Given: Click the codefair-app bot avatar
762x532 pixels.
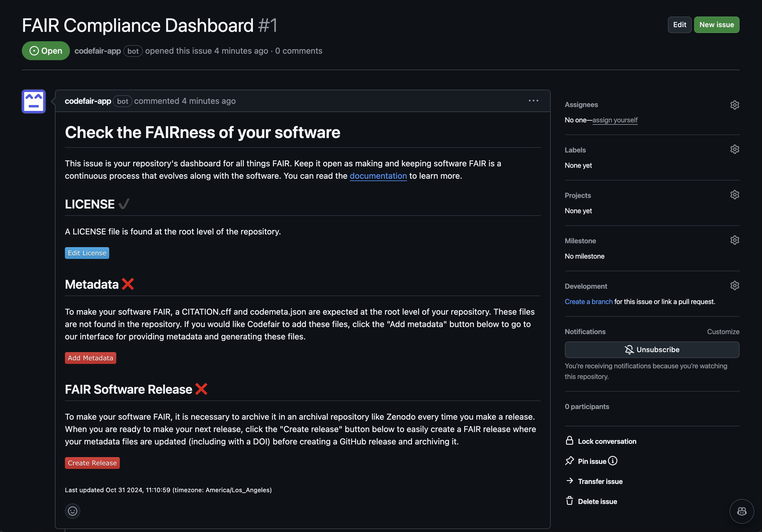Looking at the screenshot, I should [34, 101].
